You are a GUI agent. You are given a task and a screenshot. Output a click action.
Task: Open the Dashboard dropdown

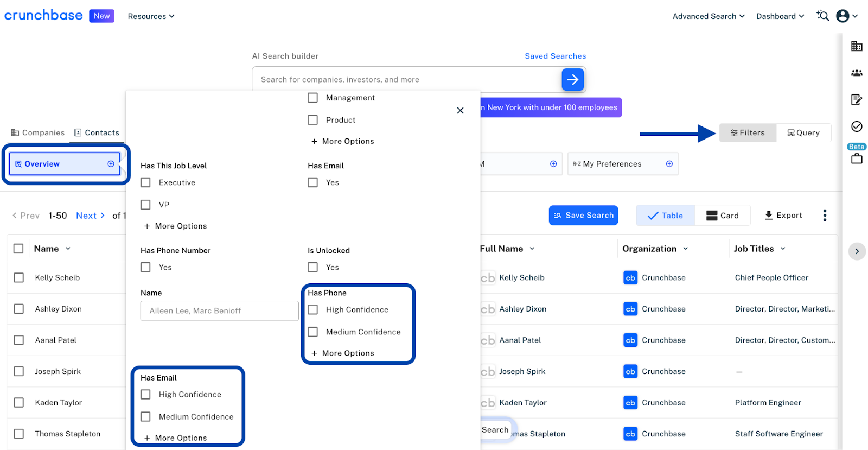click(780, 16)
